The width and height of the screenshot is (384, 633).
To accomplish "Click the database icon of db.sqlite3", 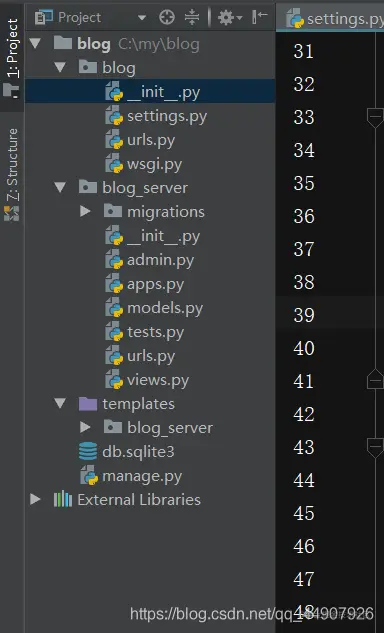I will coord(88,451).
